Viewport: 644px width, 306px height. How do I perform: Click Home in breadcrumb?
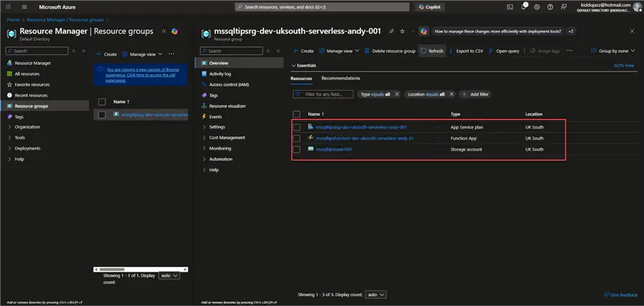(x=12, y=19)
